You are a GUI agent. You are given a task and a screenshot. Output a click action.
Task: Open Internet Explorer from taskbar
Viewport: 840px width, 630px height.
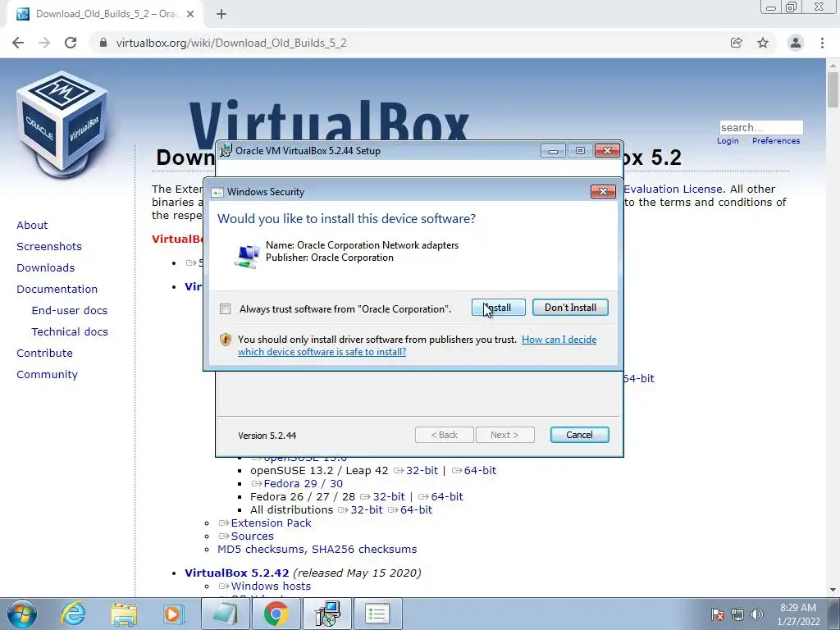point(73,614)
